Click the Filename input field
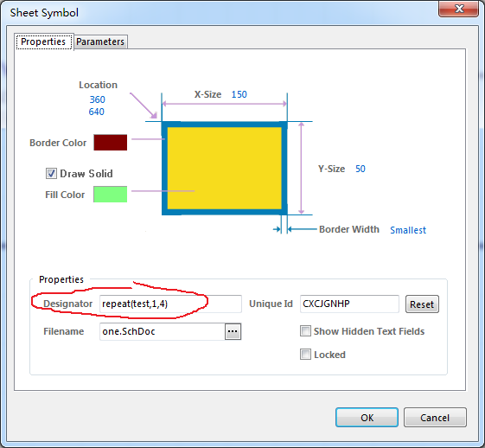The image size is (485, 448). pos(162,331)
